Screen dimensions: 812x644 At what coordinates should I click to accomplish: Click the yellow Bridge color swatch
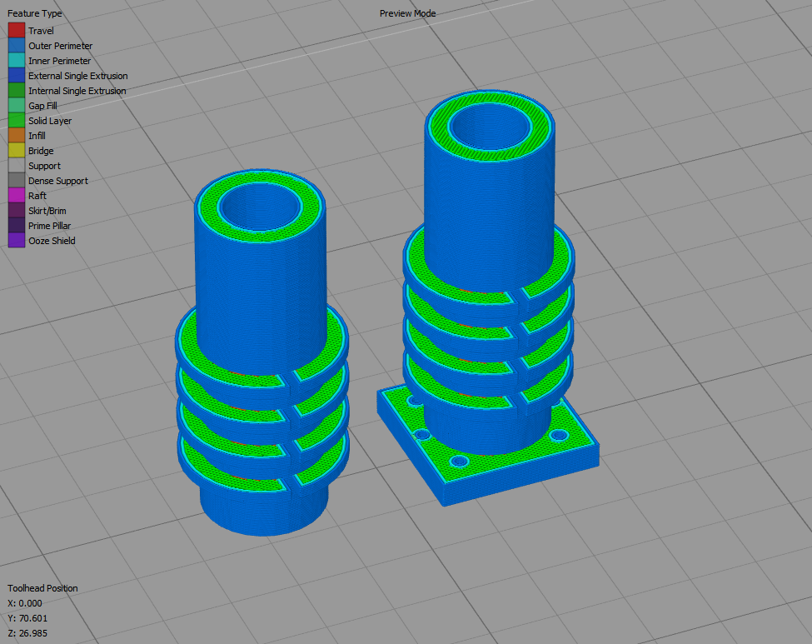click(x=17, y=151)
